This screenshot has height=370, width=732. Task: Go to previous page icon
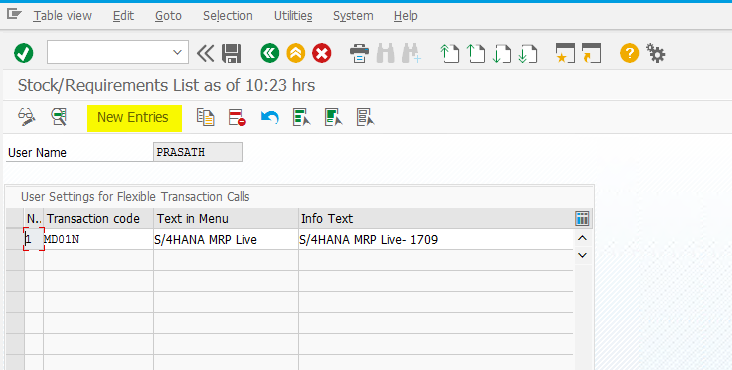[x=476, y=53]
